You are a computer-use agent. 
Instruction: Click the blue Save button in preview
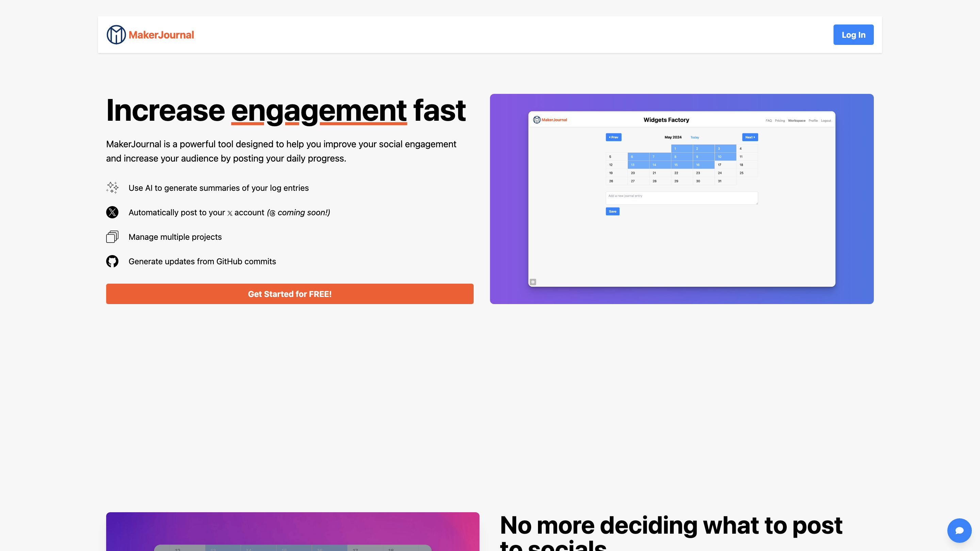tap(612, 212)
